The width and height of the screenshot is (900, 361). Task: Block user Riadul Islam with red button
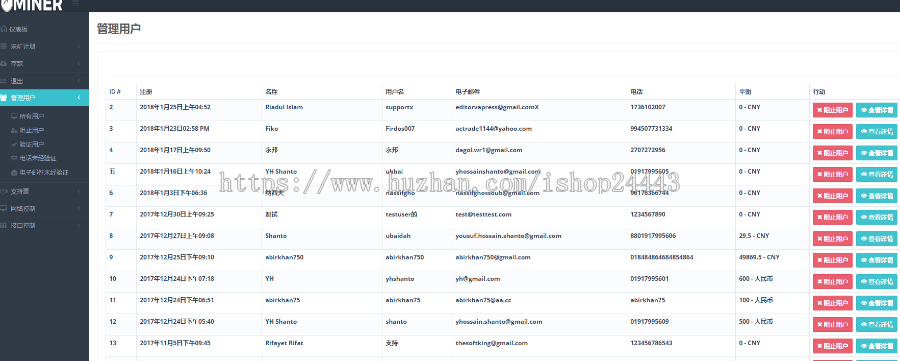tap(832, 110)
